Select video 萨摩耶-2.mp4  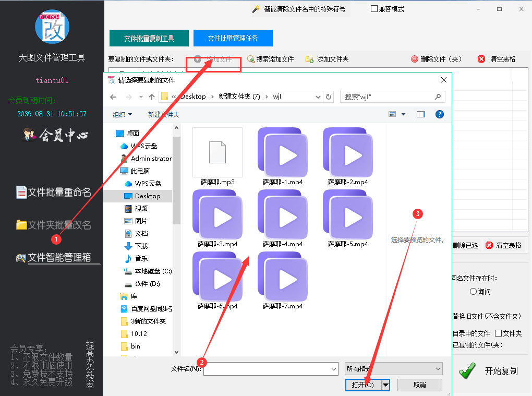[x=348, y=157]
